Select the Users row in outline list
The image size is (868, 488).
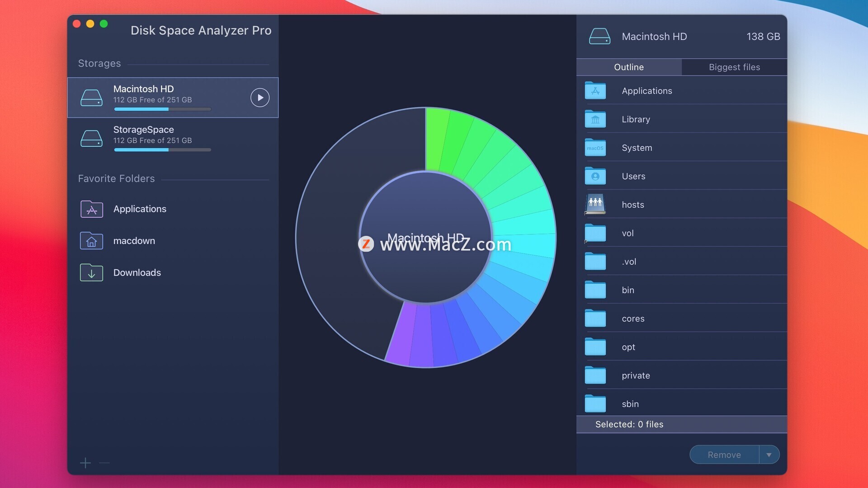point(682,176)
